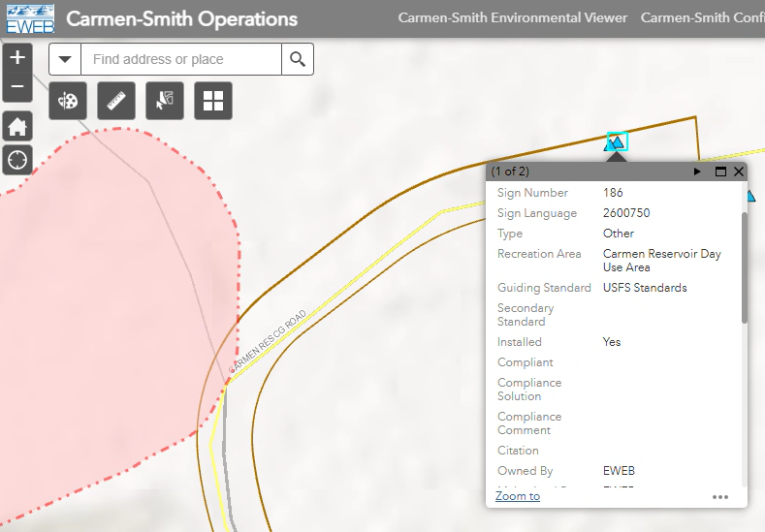This screenshot has width=765, height=532.
Task: Zoom in on the map
Action: click(17, 57)
